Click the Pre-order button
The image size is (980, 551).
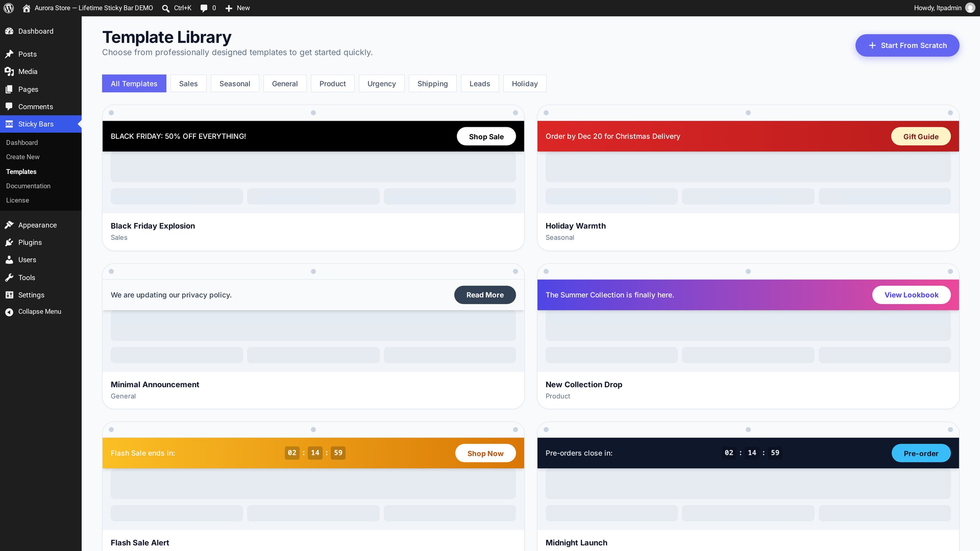921,453
